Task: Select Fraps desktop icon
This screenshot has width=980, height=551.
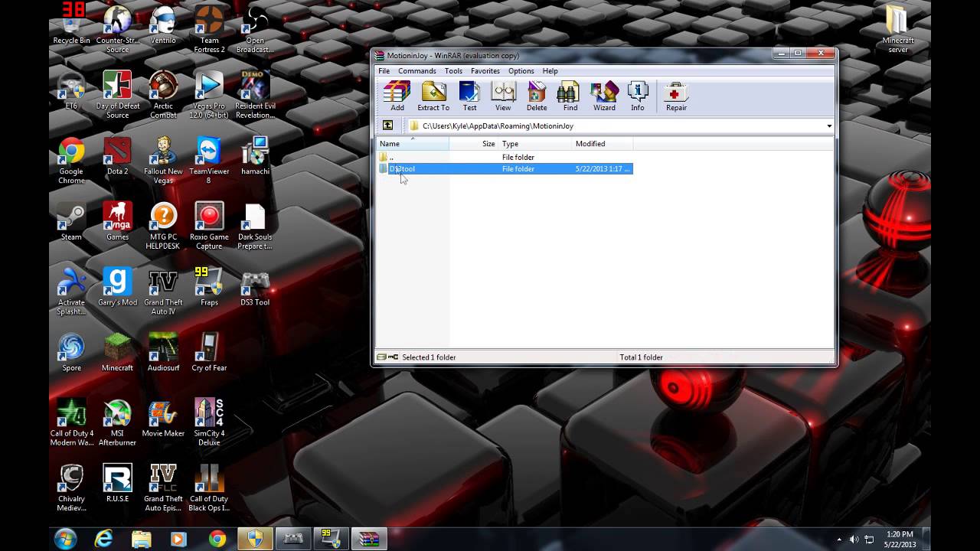Action: [x=209, y=287]
